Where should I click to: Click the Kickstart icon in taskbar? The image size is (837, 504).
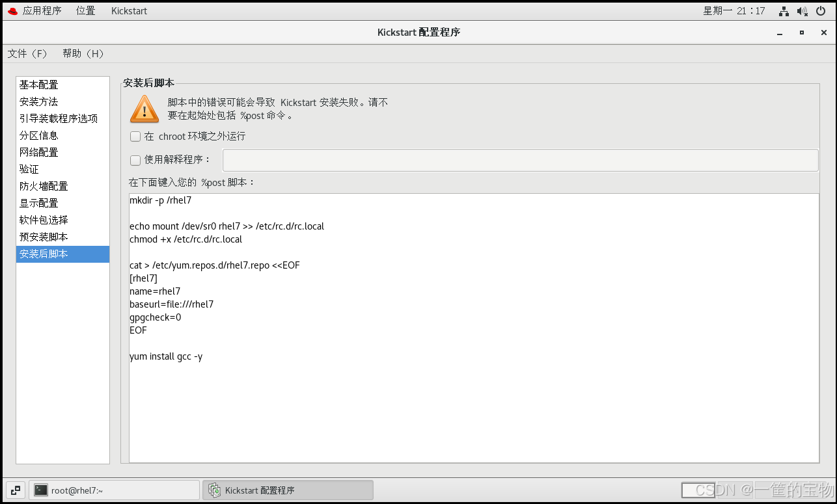click(x=214, y=490)
